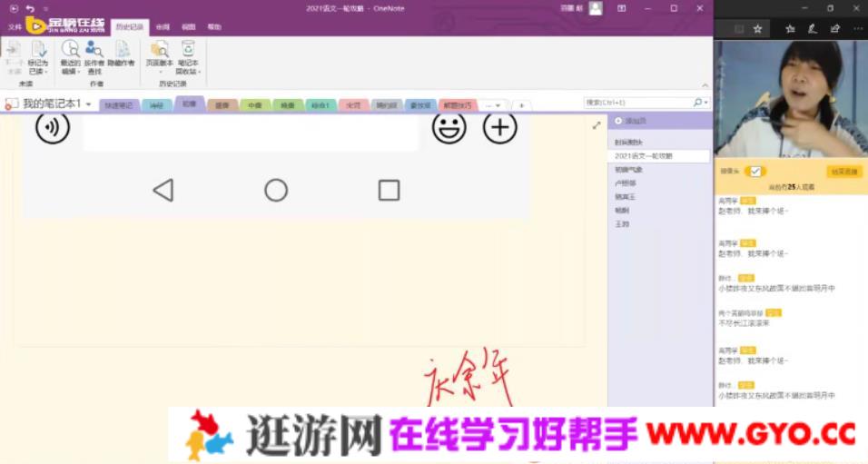This screenshot has width=868, height=464.
Task: Click the Undo icon in the quick access toolbar
Action: tap(31, 9)
